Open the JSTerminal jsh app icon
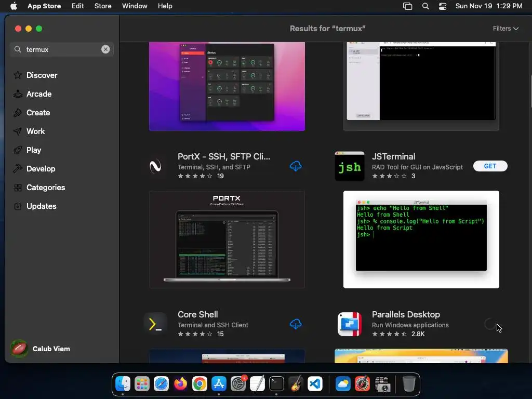The height and width of the screenshot is (399, 532). 350,166
